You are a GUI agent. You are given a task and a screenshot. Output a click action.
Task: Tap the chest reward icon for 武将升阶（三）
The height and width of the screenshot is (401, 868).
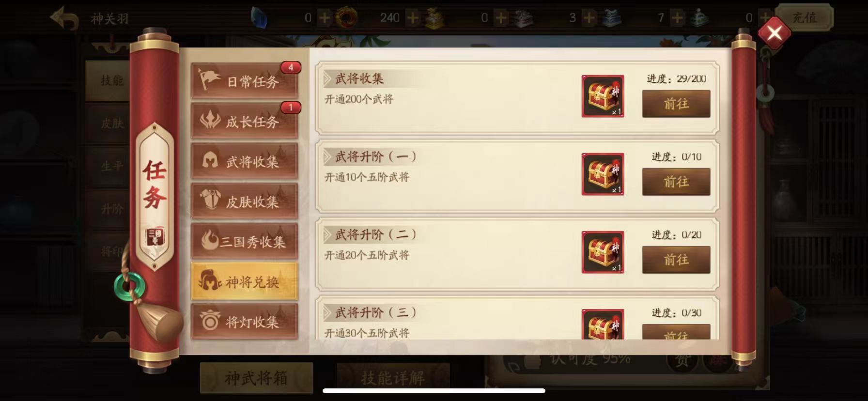click(603, 324)
